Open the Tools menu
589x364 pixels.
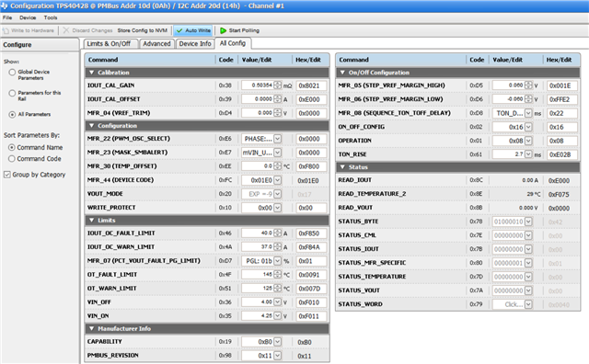[51, 17]
